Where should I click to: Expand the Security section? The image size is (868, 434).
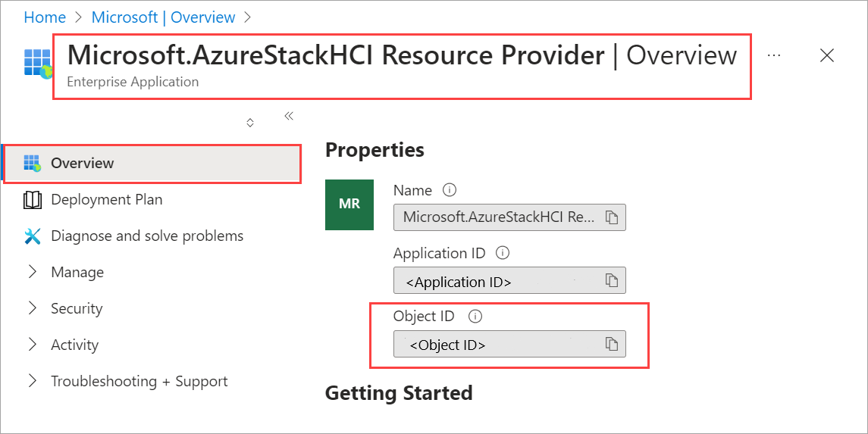(x=33, y=308)
